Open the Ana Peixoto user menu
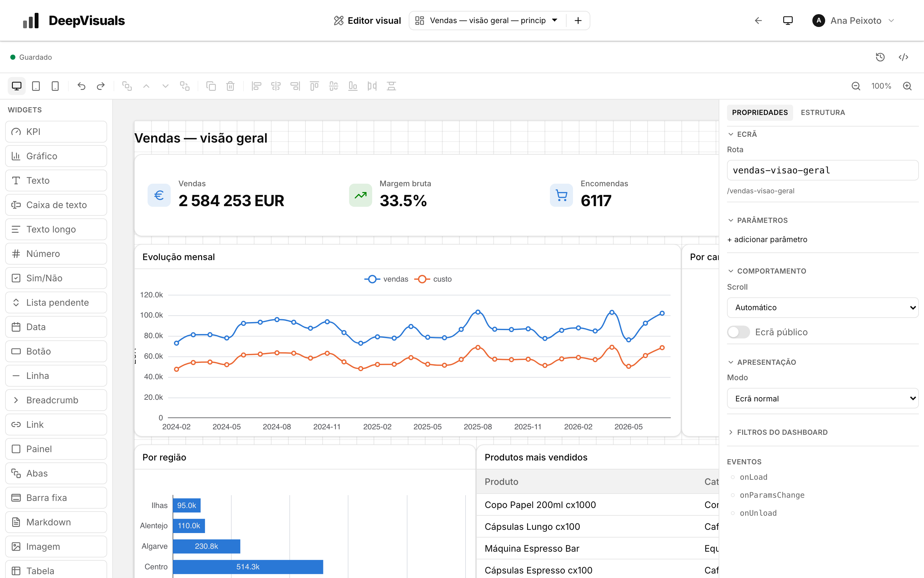Screen dimensions: 924x578 [x=854, y=21]
